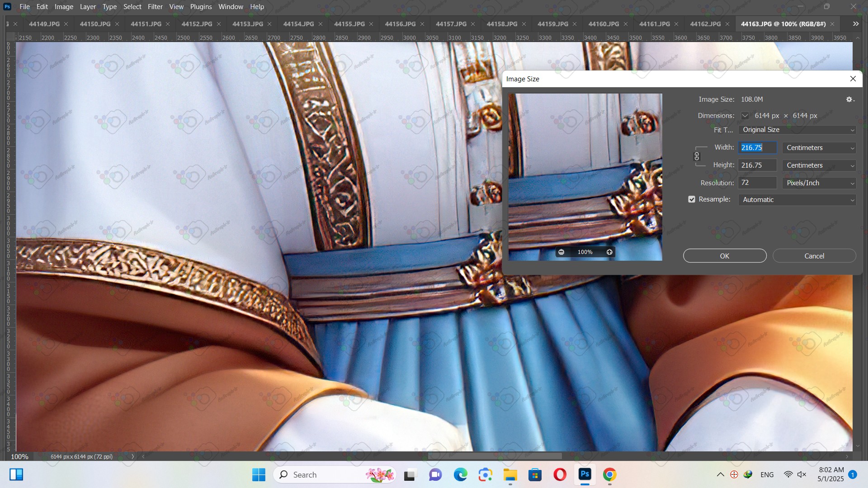Click the zoom level 100% field in status bar
The width and height of the screenshot is (868, 488).
19,456
